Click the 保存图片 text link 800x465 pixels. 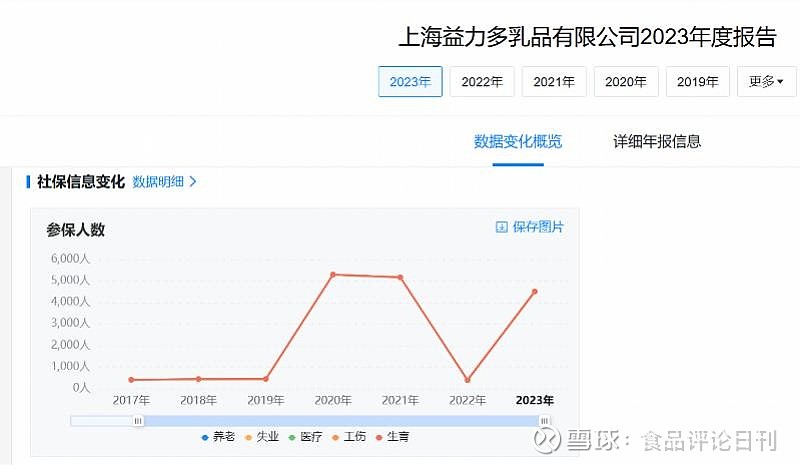click(x=538, y=227)
